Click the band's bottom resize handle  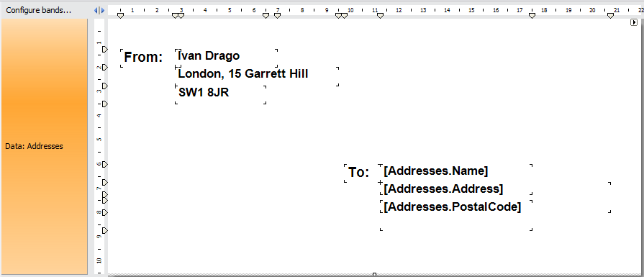(x=374, y=274)
